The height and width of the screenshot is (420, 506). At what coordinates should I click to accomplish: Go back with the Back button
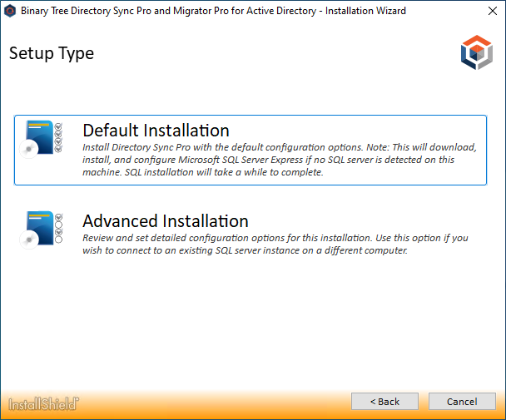384,402
